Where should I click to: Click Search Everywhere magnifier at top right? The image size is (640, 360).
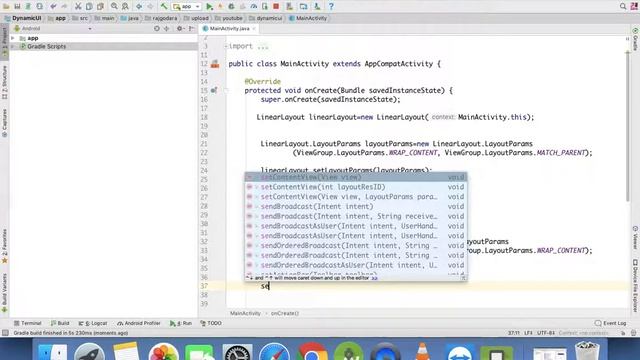623,6
